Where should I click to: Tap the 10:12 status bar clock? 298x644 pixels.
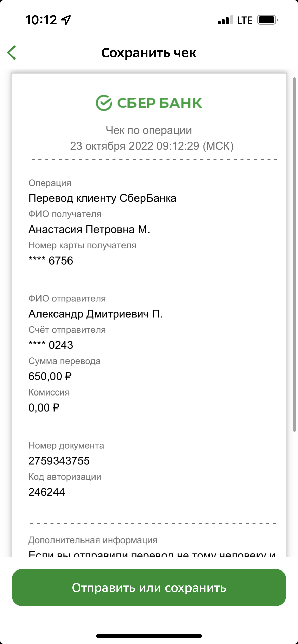click(x=41, y=20)
